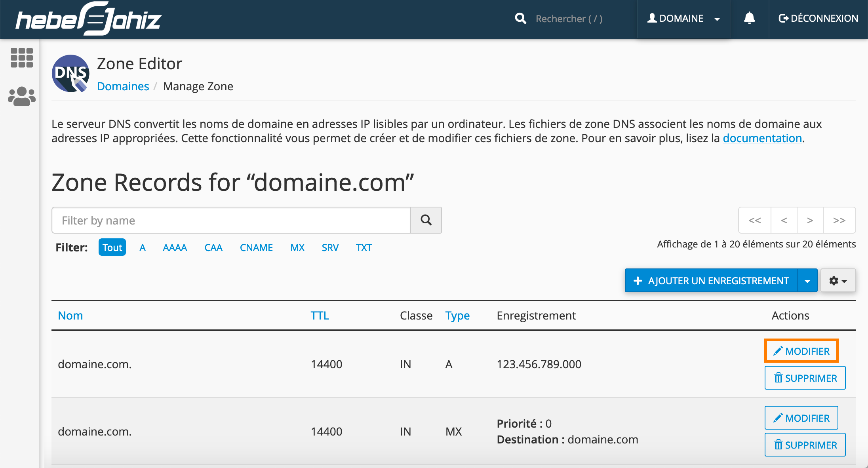868x468 pixels.
Task: Click the DNS Zone Editor logo
Action: point(70,74)
